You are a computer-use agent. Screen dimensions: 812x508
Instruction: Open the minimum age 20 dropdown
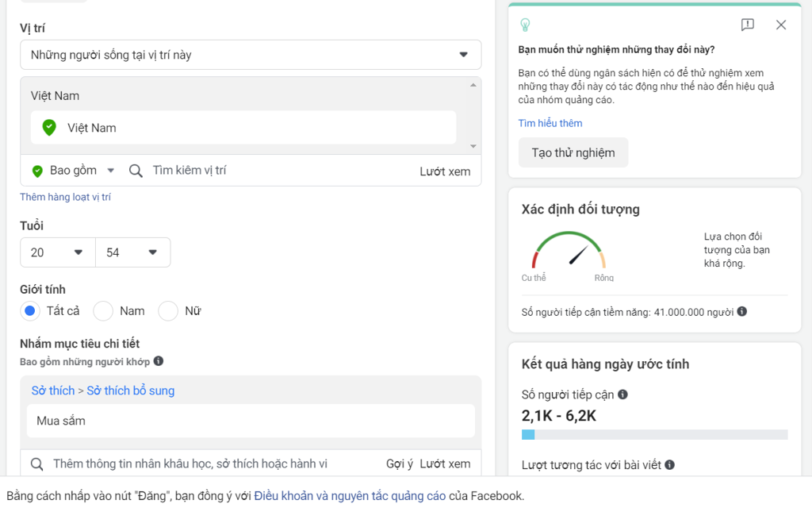point(57,252)
